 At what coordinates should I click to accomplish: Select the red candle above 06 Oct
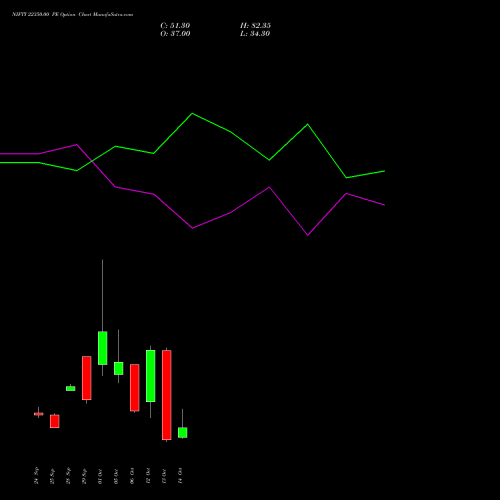[x=135, y=388]
